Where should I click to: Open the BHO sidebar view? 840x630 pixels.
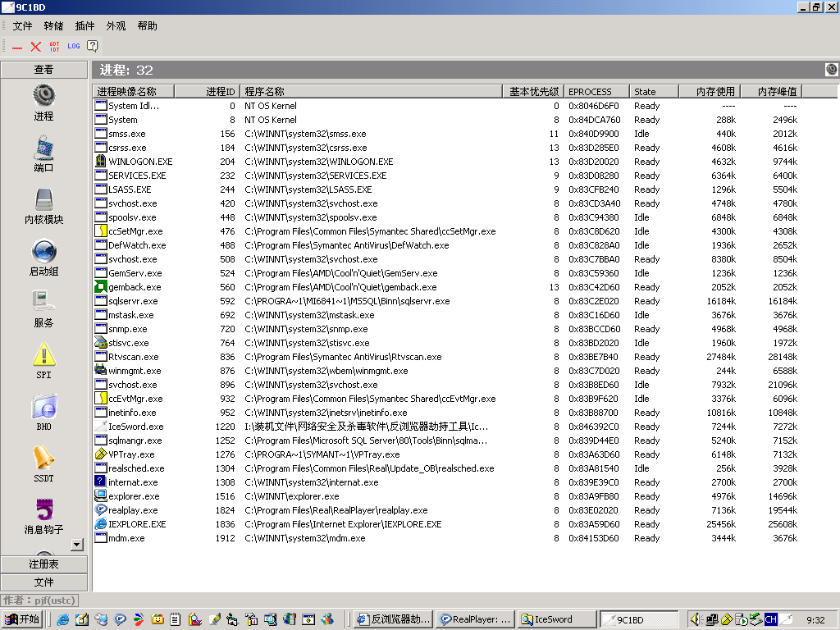(43, 407)
